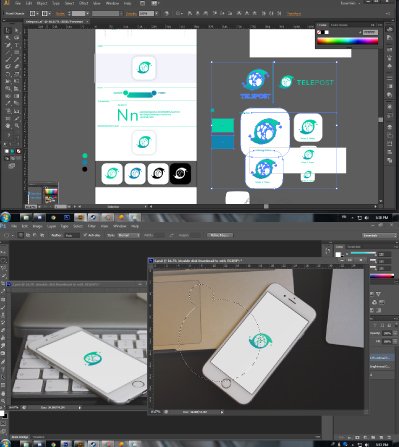Click Refine Edge button in Photoshop
The image size is (399, 447).
[219, 235]
